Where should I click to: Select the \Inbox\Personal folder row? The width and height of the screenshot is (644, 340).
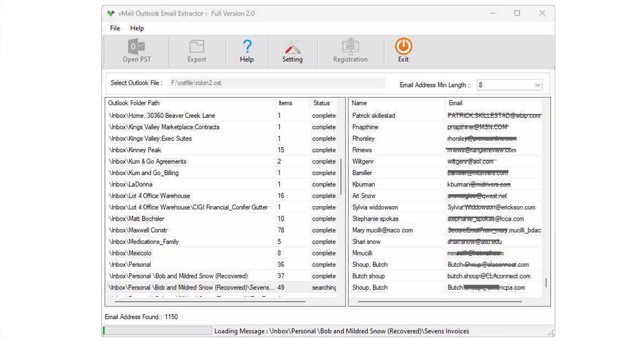(221, 265)
